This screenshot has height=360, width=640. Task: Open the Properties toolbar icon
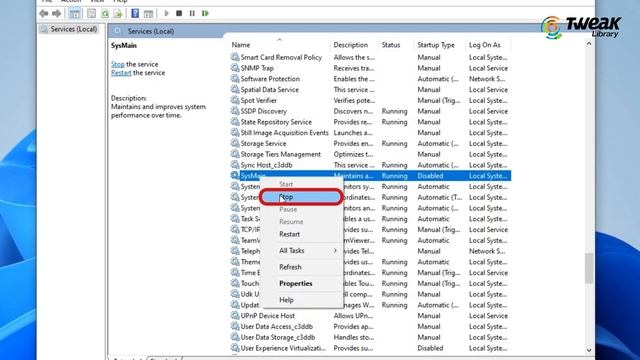[91, 13]
